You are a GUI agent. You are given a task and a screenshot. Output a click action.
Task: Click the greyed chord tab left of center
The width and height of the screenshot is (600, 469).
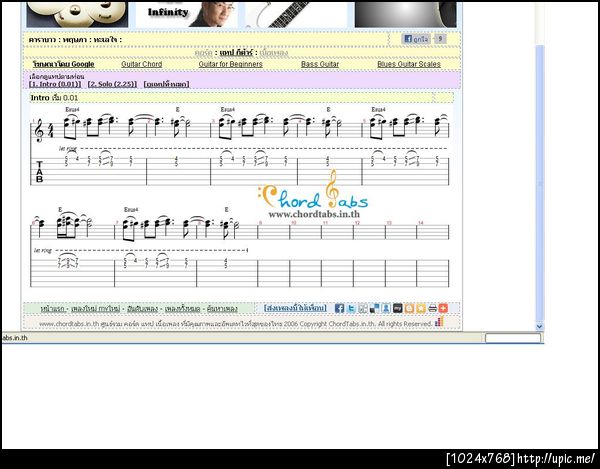204,52
